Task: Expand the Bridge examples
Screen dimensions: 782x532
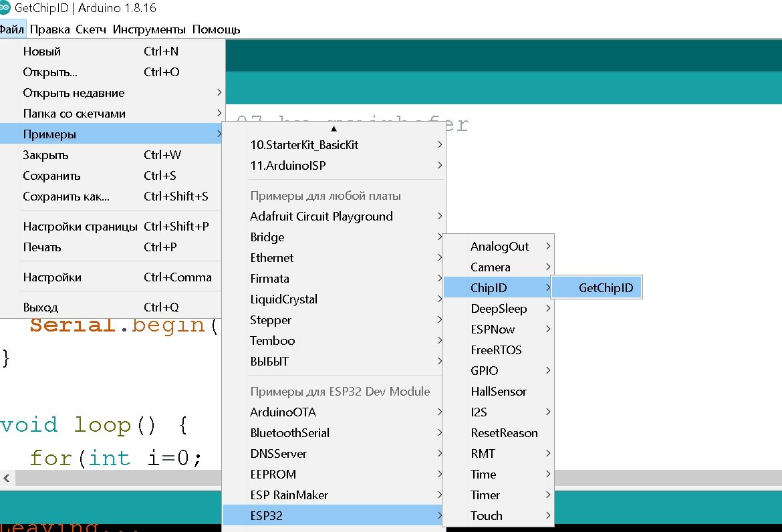Action: coord(334,237)
